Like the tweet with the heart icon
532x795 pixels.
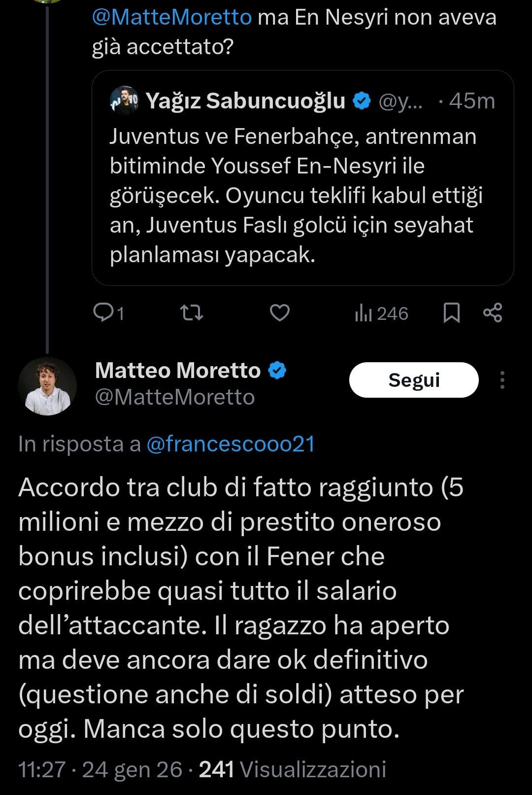coord(280,313)
